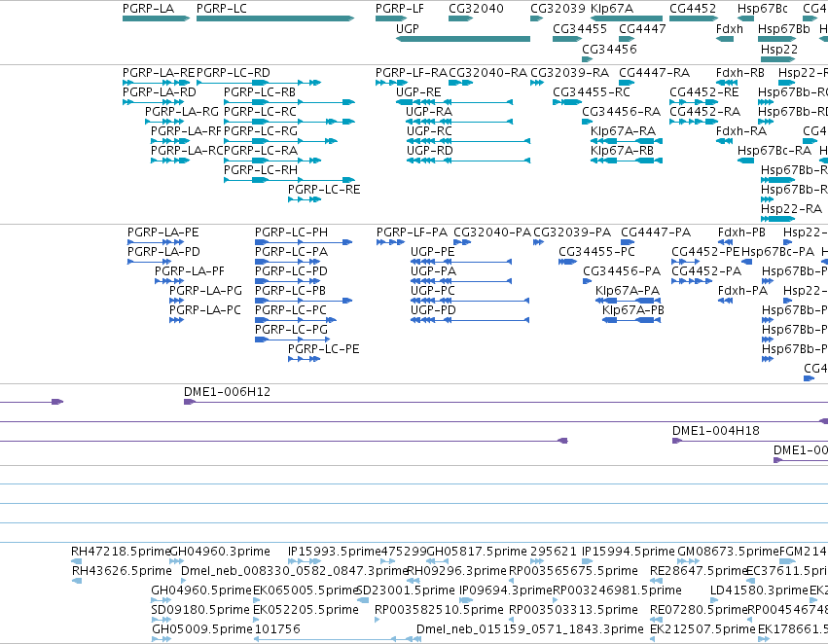828x644 pixels.
Task: Open transcript PGRP-LA-RD
Action: 159,92
